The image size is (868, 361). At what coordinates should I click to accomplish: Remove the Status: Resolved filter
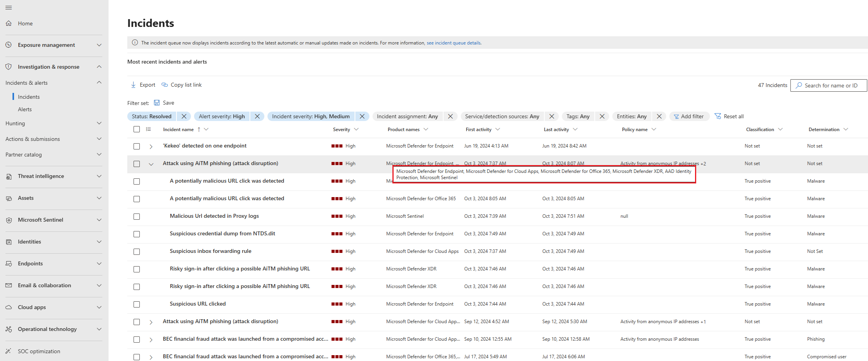(184, 116)
